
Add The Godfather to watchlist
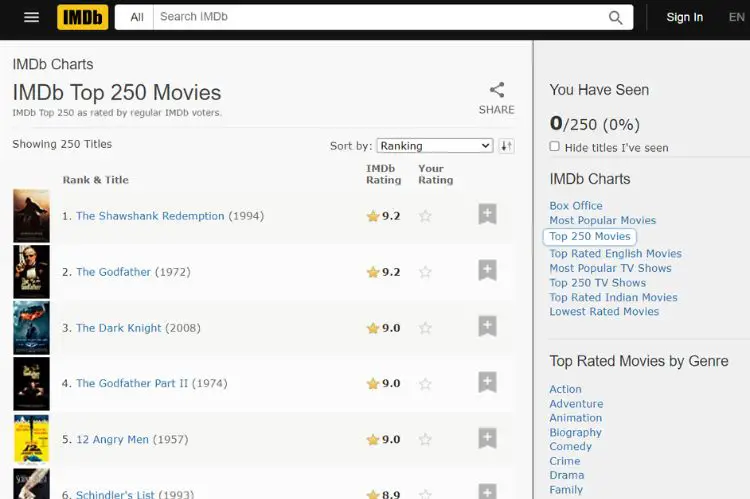[x=487, y=270]
